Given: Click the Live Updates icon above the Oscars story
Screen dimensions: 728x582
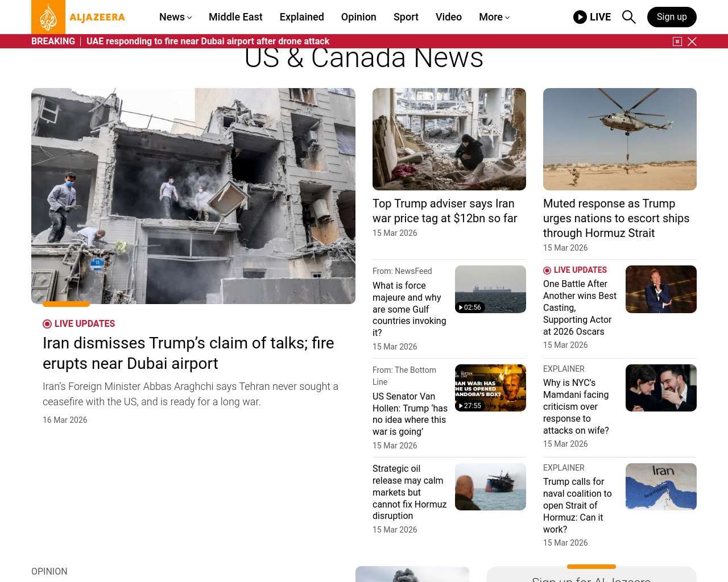Looking at the screenshot, I should tap(547, 271).
